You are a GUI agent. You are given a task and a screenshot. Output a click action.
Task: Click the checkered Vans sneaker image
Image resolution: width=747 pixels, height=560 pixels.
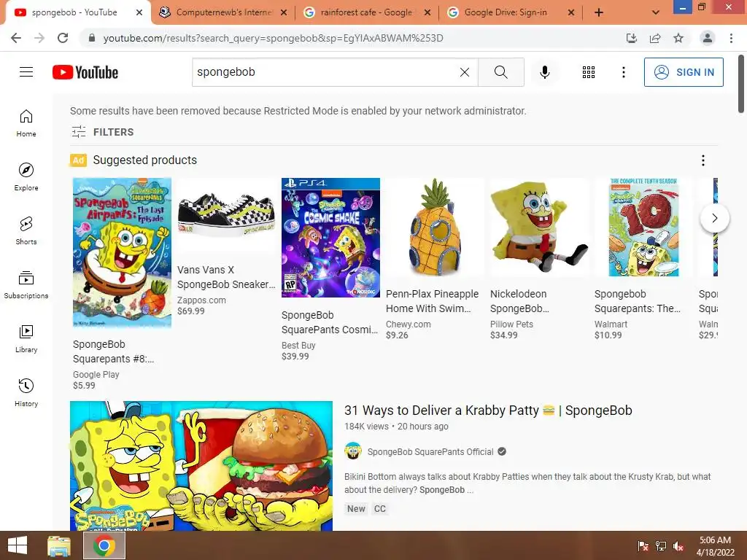[x=226, y=214]
